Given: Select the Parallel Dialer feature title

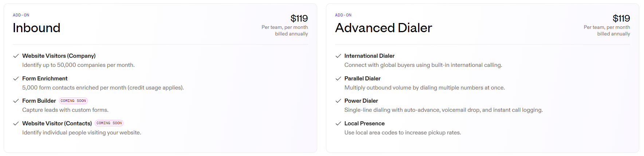Looking at the screenshot, I should click(x=362, y=79).
